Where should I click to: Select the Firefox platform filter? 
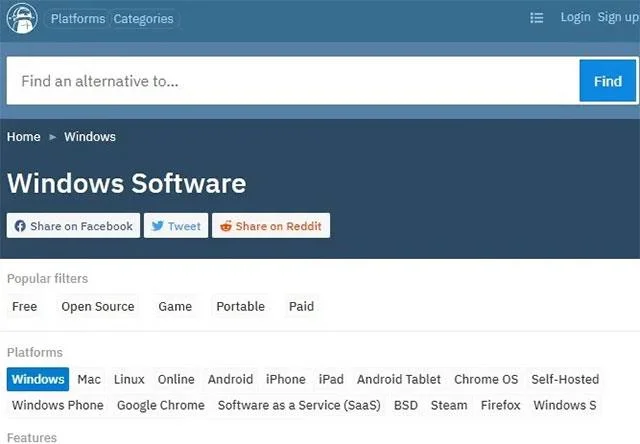[x=500, y=405]
